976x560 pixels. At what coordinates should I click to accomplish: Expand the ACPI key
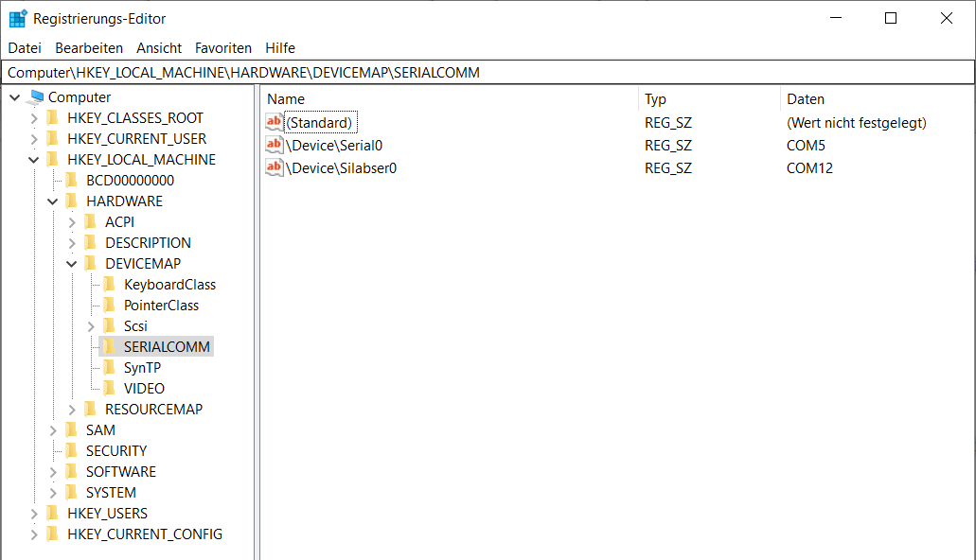72,222
